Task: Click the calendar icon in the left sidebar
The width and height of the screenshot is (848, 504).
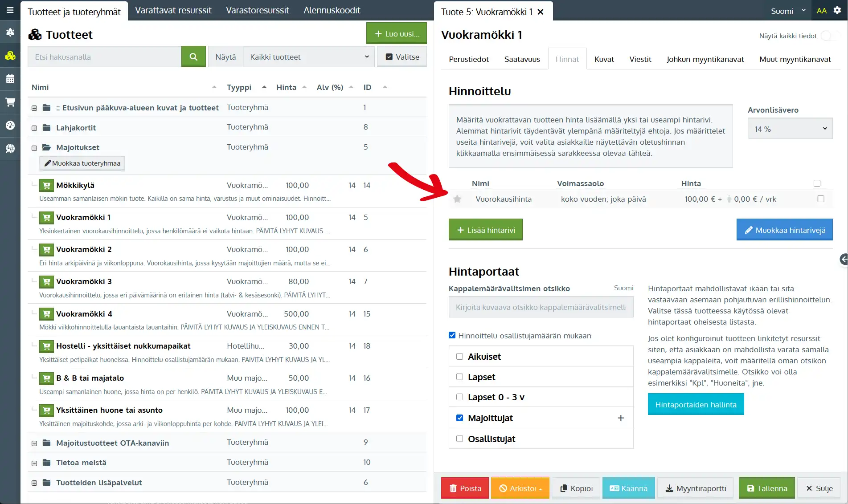Action: [x=10, y=79]
